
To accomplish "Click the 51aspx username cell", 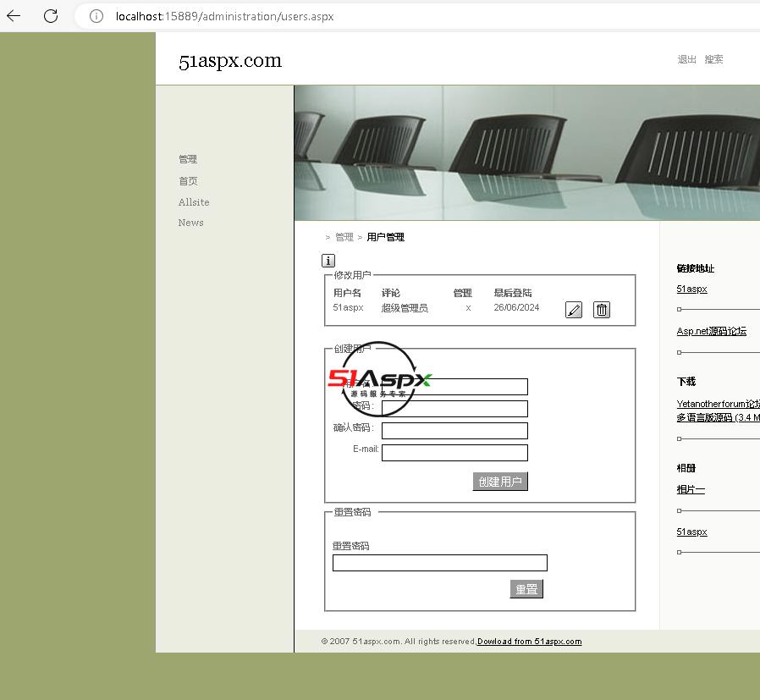I will click(x=348, y=307).
